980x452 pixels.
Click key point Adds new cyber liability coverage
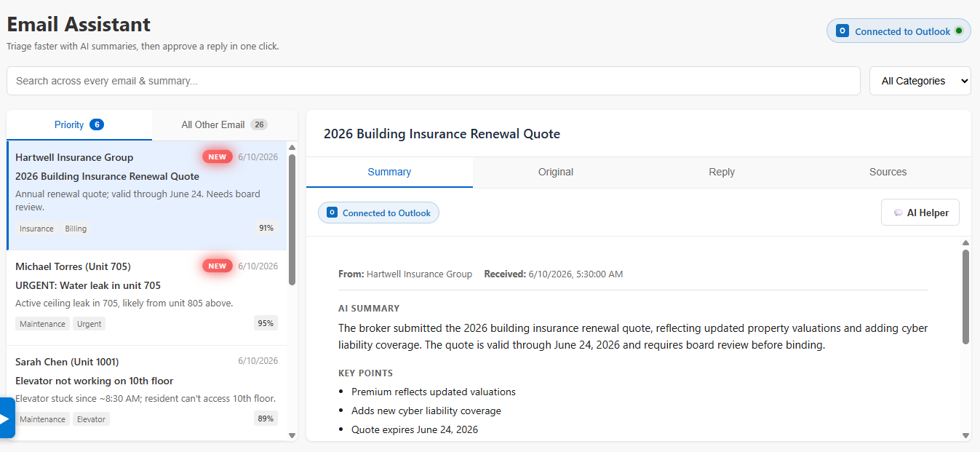point(426,411)
